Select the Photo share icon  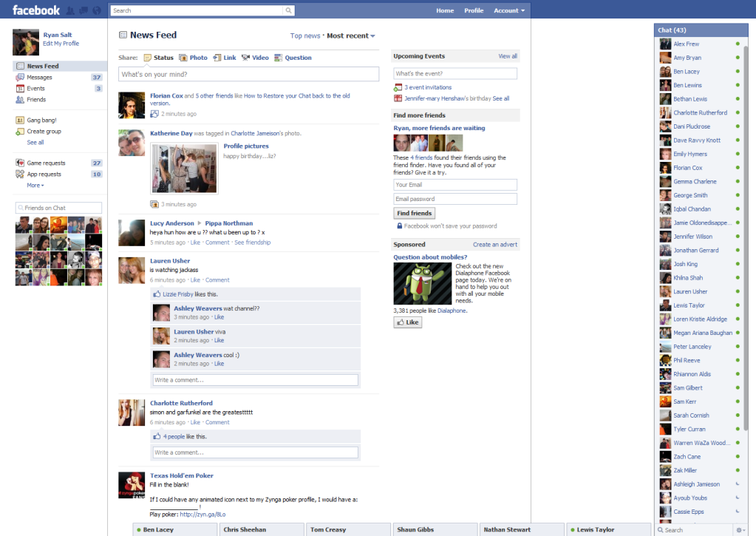tap(185, 58)
